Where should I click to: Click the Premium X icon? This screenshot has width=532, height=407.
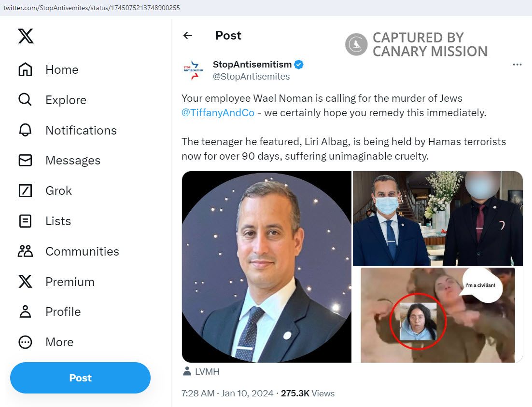(x=25, y=282)
